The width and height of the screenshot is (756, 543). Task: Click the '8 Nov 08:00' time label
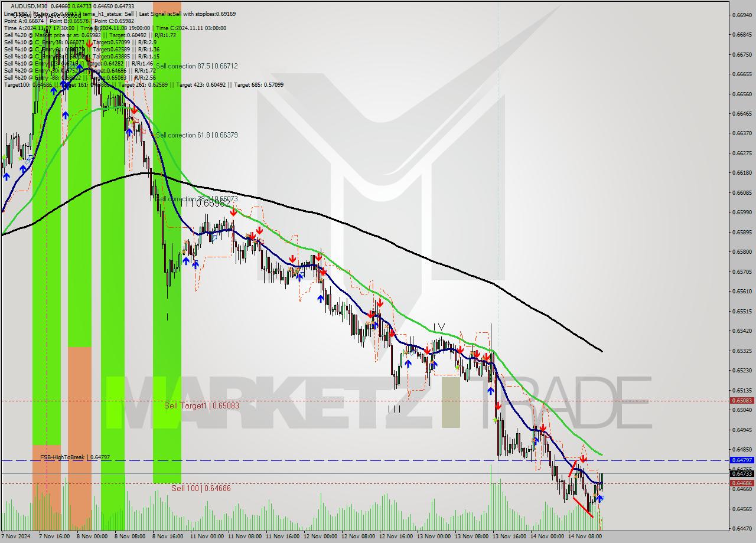(131, 537)
